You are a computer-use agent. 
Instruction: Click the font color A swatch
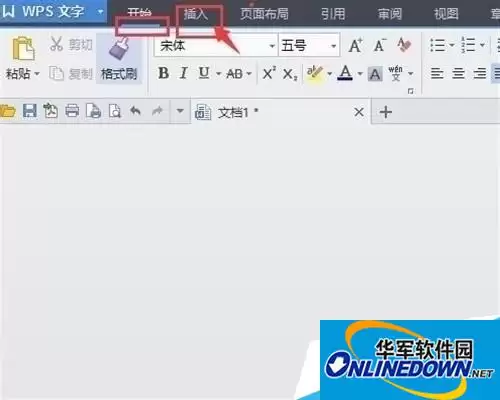coord(345,73)
